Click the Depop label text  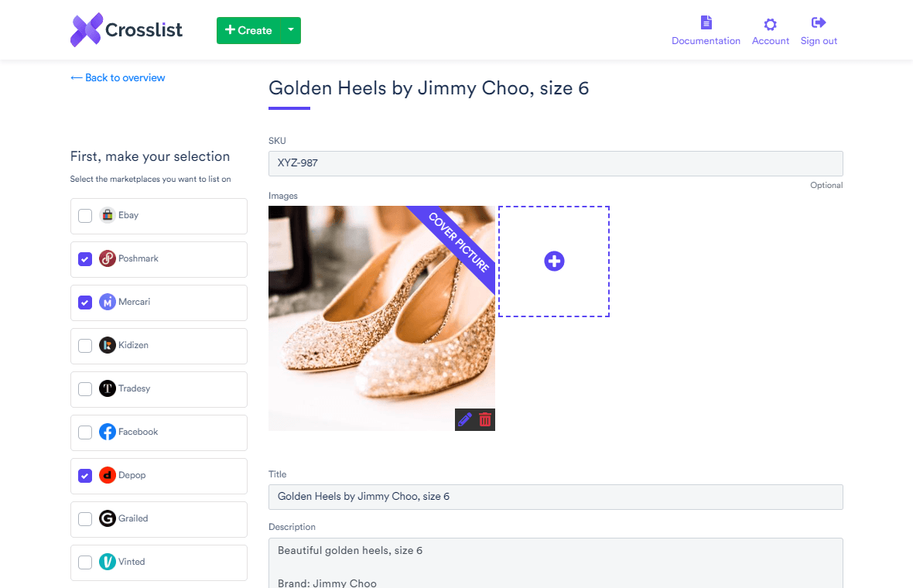132,475
